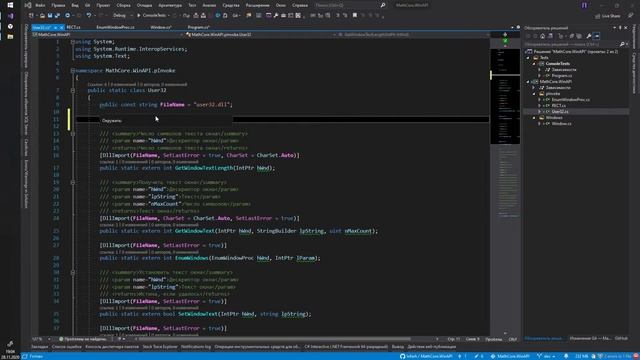
Task: Open the Правка menu
Action: pyautogui.click(x=58, y=5)
